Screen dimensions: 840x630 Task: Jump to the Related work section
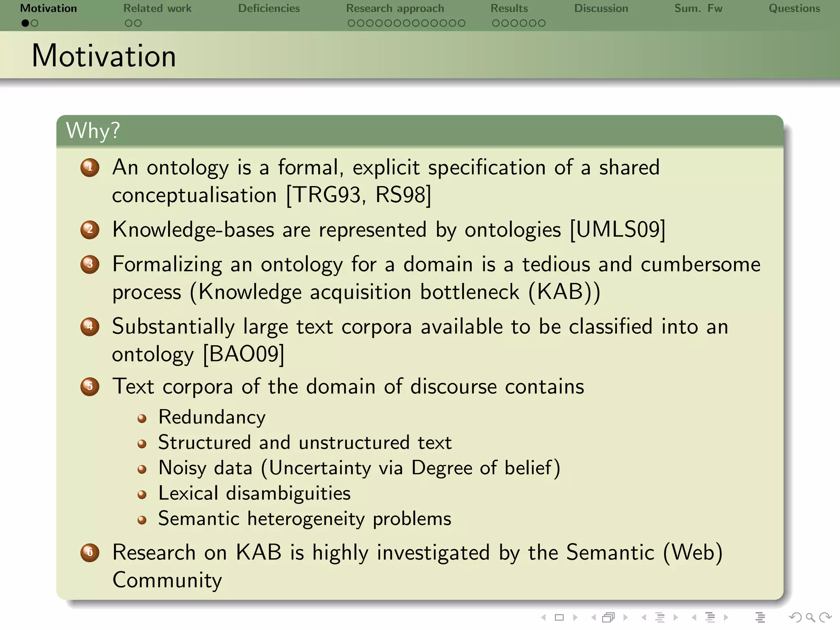click(157, 8)
